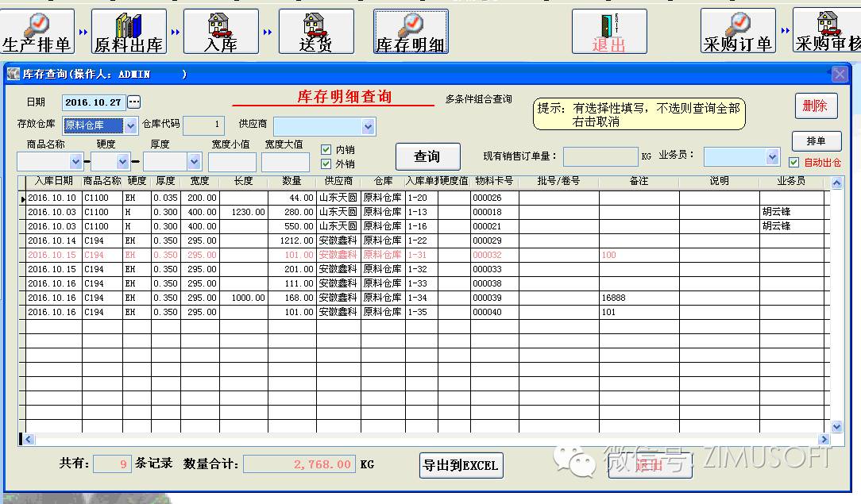Click the red 删除 delete button
This screenshot has height=504, width=861.
pyautogui.click(x=816, y=106)
